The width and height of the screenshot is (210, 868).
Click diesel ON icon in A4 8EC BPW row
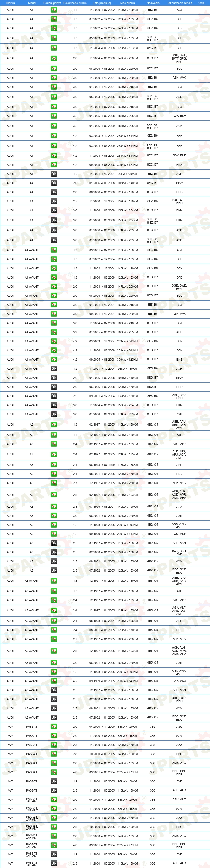[54, 183]
